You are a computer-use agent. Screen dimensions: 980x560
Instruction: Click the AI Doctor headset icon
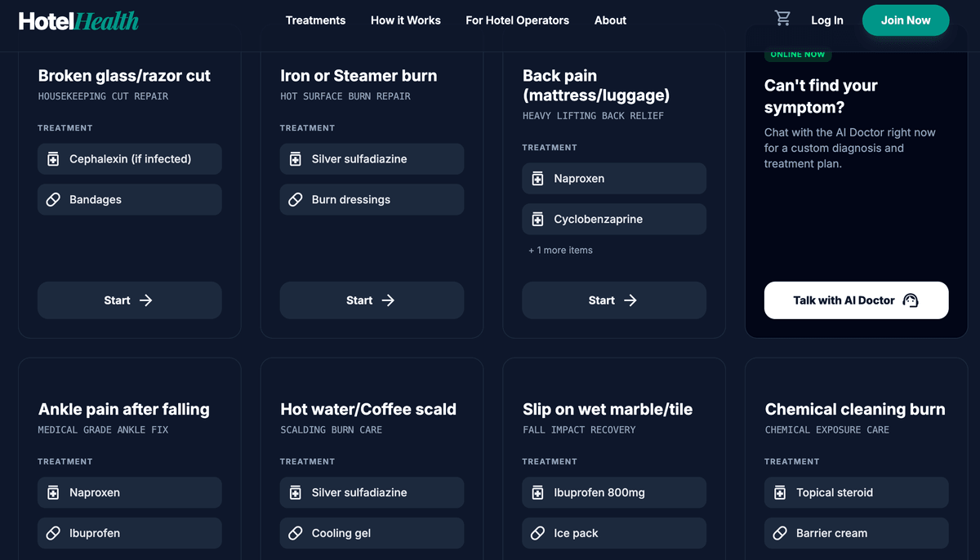(911, 300)
